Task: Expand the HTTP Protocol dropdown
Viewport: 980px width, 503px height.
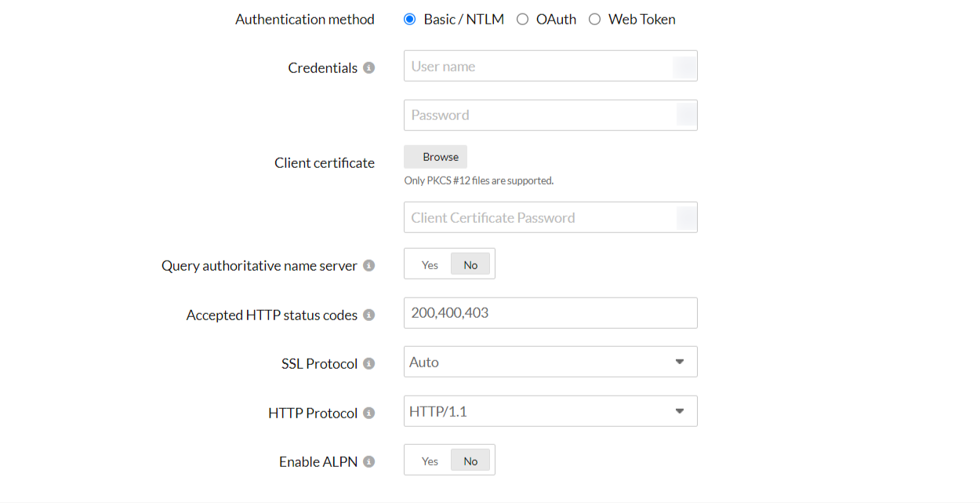Action: pyautogui.click(x=550, y=411)
